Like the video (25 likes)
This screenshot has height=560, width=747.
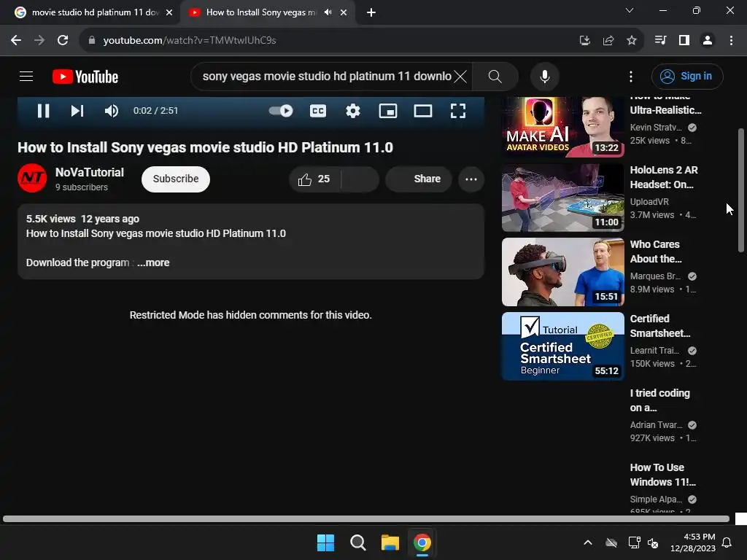pyautogui.click(x=314, y=179)
